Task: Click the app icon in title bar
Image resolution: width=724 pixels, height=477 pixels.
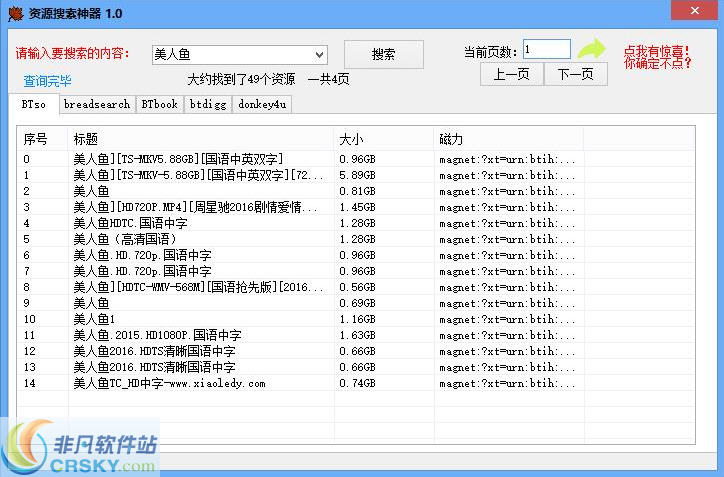Action: 15,13
